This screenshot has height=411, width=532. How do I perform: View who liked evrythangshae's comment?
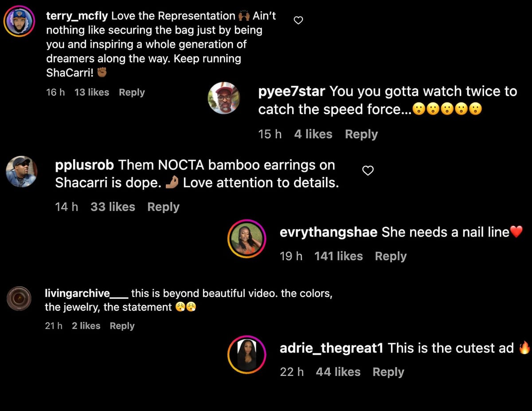coord(338,256)
